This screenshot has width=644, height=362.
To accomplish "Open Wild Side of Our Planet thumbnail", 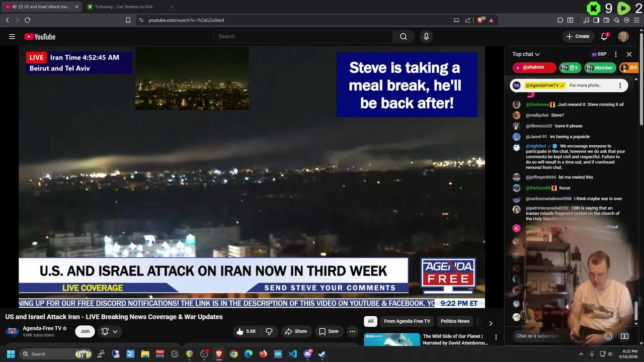I will pyautogui.click(x=392, y=339).
